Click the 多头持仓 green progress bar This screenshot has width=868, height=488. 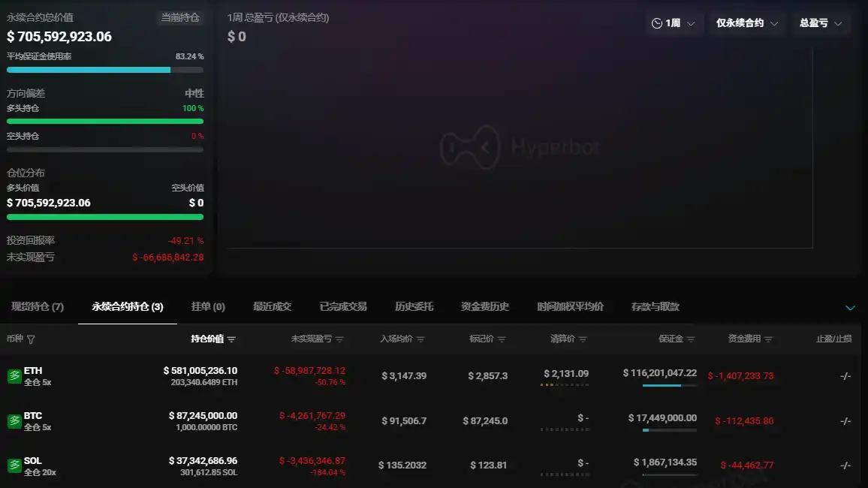tap(105, 121)
